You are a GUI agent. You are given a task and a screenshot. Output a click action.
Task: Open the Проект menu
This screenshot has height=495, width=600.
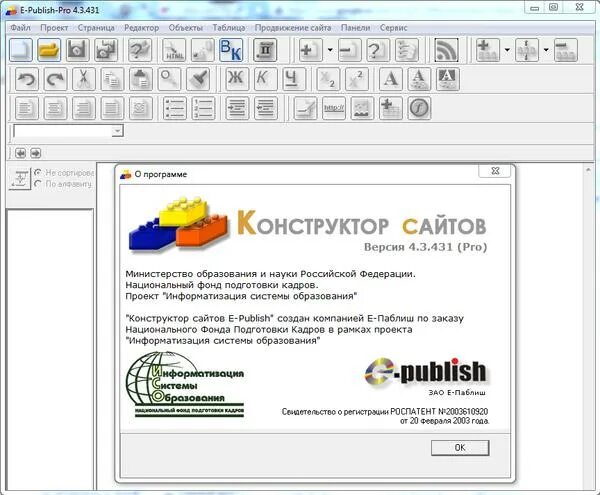tap(54, 28)
